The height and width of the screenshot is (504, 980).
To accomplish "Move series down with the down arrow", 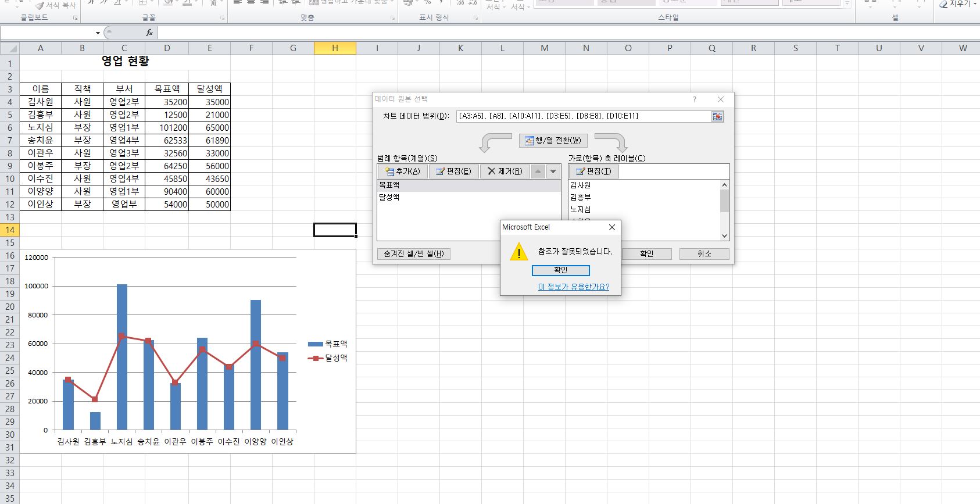I will point(553,171).
